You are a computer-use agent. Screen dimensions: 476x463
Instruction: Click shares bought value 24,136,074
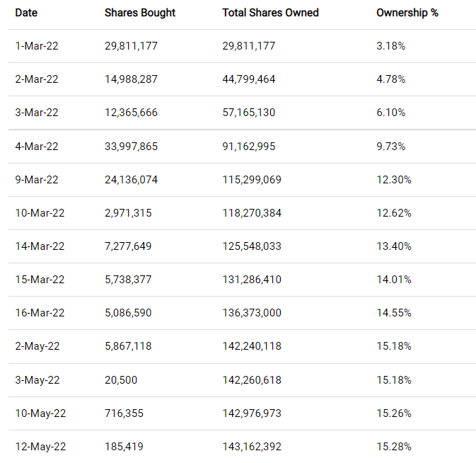131,180
